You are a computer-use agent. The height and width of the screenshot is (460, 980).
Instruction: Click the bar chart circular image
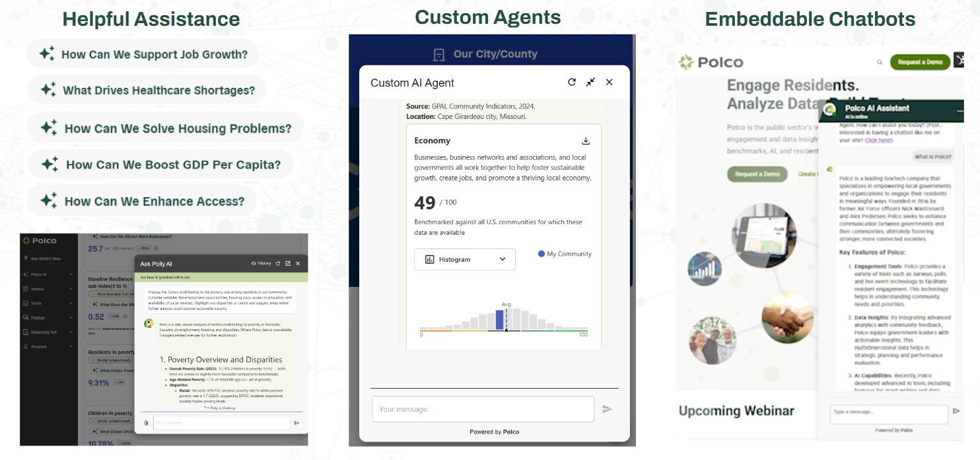tap(705, 268)
